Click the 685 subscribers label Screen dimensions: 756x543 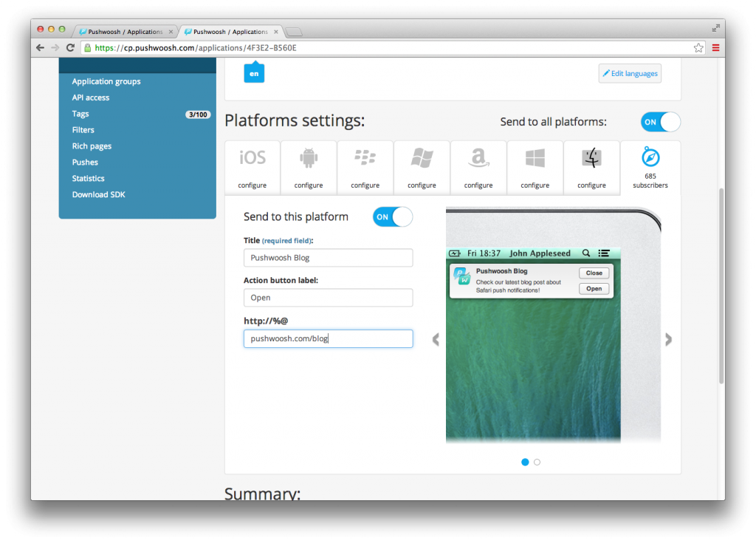click(x=650, y=180)
